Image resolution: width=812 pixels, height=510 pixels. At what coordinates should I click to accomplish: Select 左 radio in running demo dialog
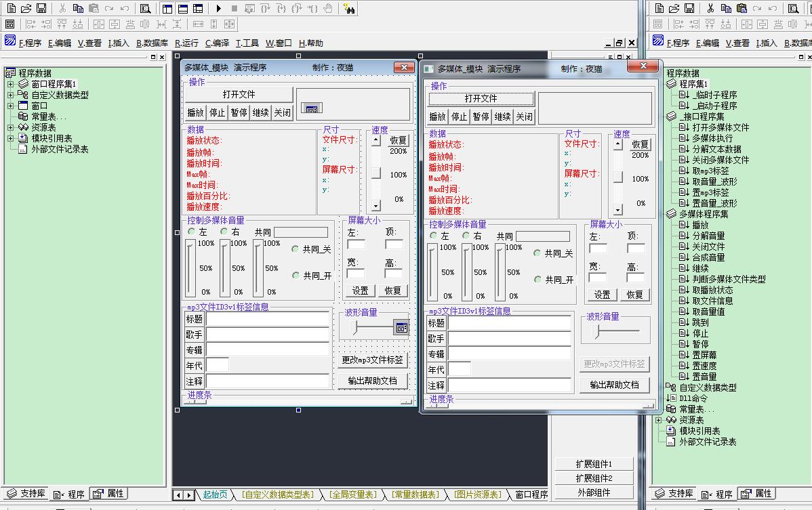(x=433, y=235)
